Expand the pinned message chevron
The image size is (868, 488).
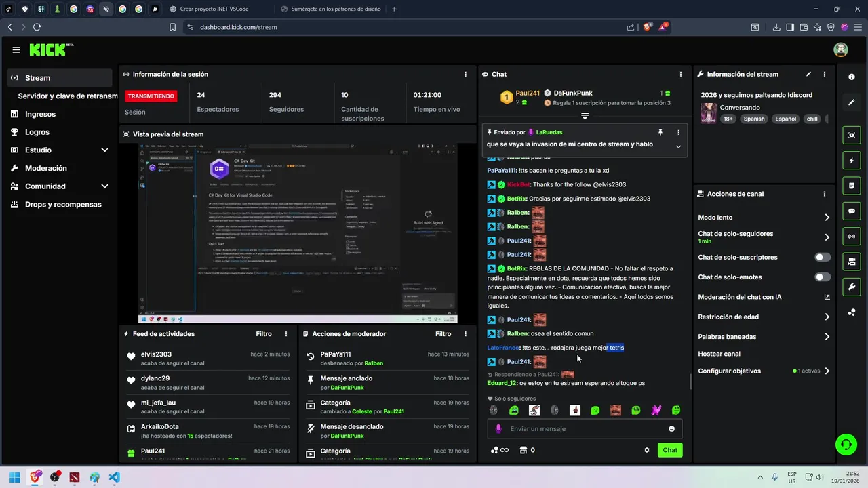click(x=678, y=146)
